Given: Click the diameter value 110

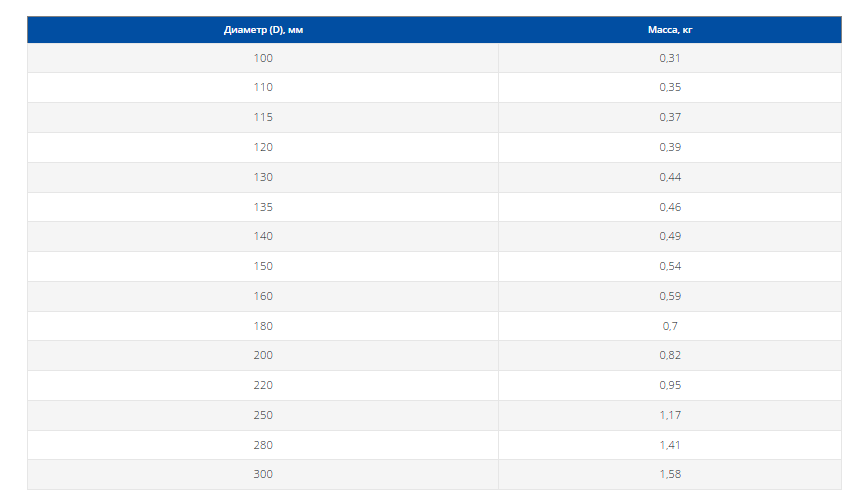Looking at the screenshot, I should point(263,87).
